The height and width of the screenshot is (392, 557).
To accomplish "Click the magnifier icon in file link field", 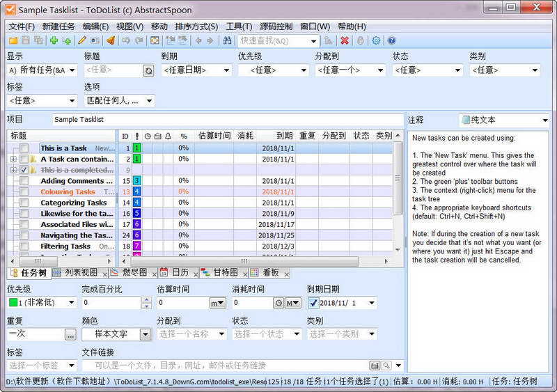I will point(386,366).
